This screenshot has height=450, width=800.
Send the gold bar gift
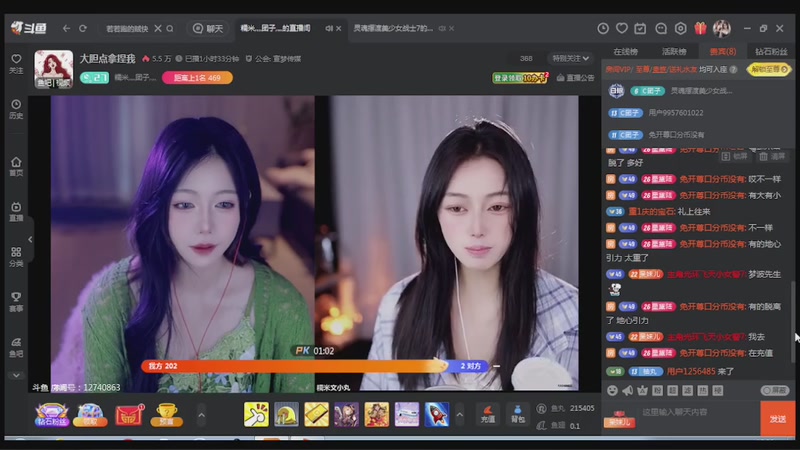pyautogui.click(x=316, y=414)
